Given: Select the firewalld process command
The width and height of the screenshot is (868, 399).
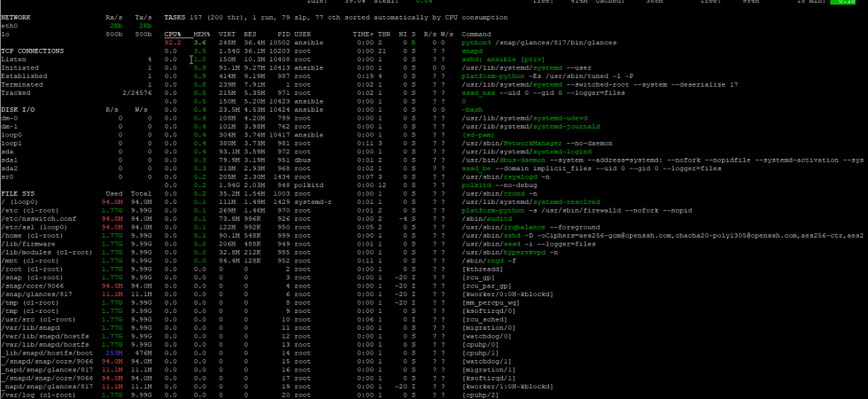Looking at the screenshot, I should (x=577, y=211).
